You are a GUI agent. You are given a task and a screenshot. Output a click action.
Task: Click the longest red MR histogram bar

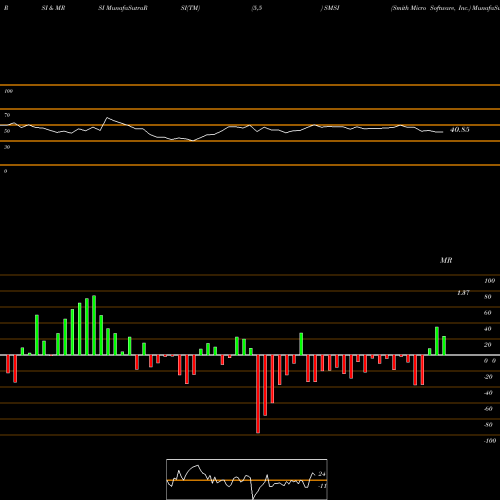point(258,394)
